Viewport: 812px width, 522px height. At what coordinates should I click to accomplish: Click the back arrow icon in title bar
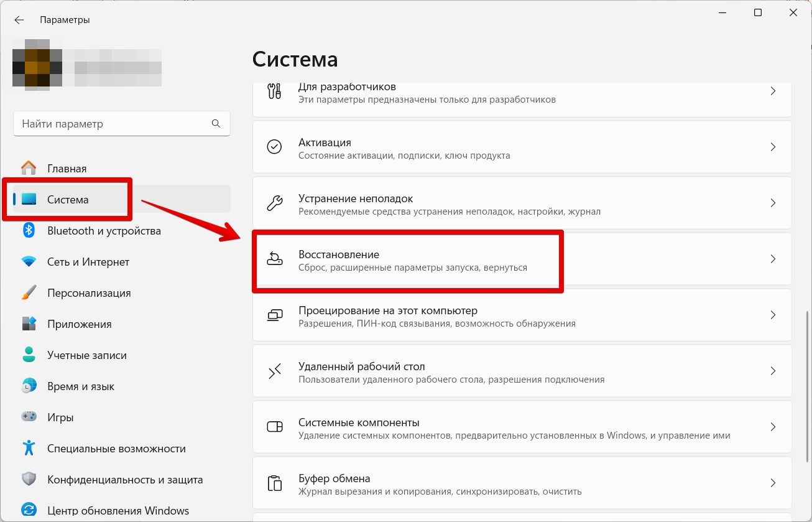(x=19, y=20)
